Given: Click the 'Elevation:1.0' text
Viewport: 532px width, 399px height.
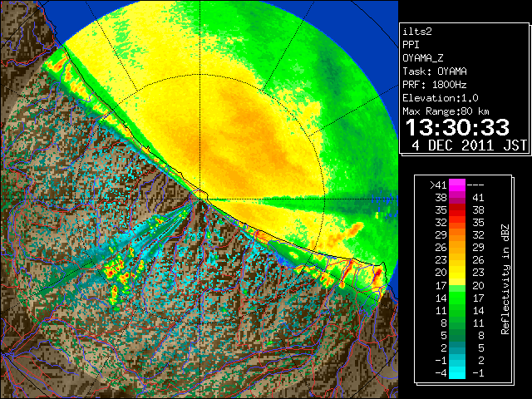Looking at the screenshot, I should pos(441,98).
